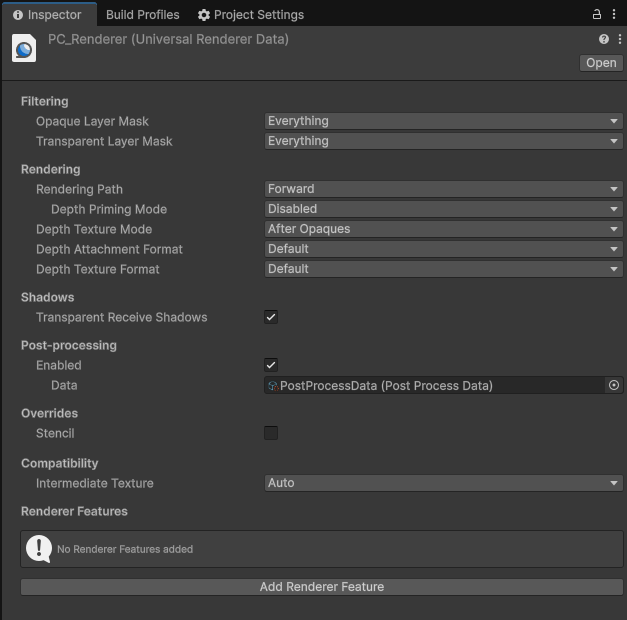
Task: Click the Enabled label under Post-processing
Action: 59,365
